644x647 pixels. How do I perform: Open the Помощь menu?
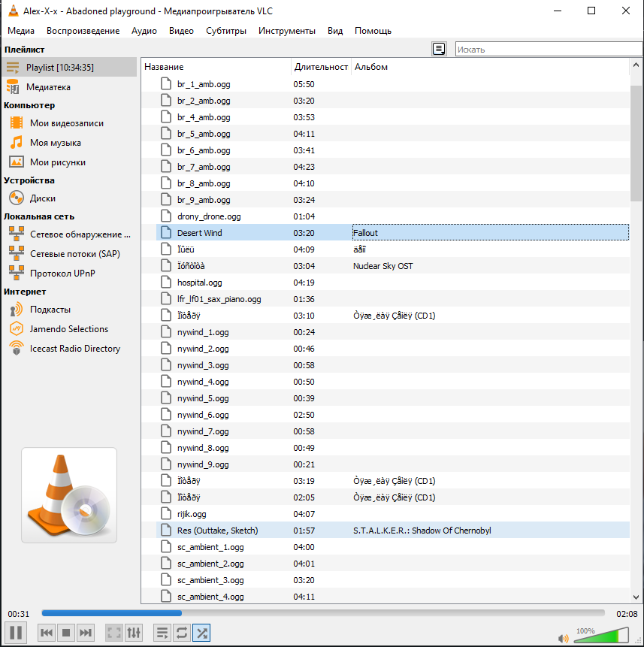(373, 31)
